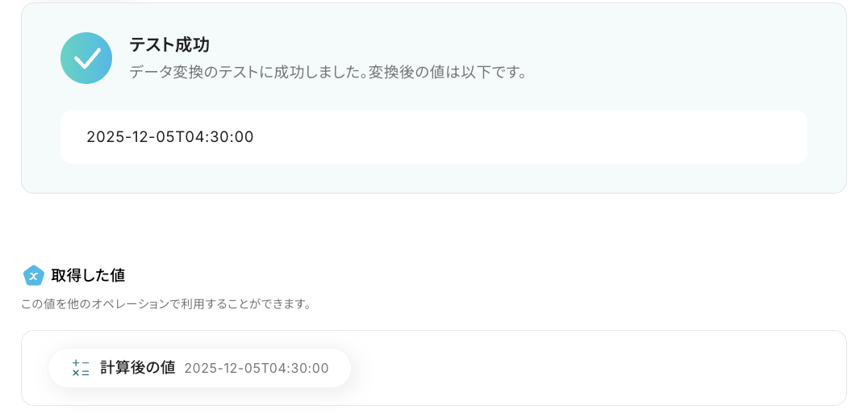Click the blue pentagon icon beside 取得した値
The height and width of the screenshot is (418, 868).
tap(33, 275)
